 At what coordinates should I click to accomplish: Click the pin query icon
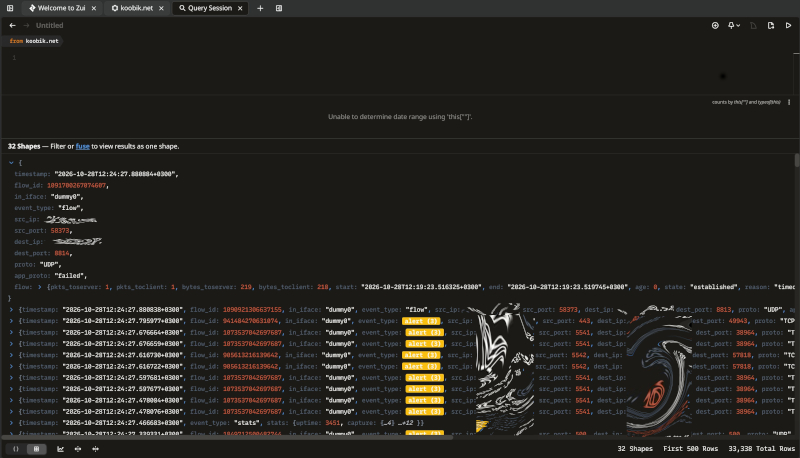(731, 26)
